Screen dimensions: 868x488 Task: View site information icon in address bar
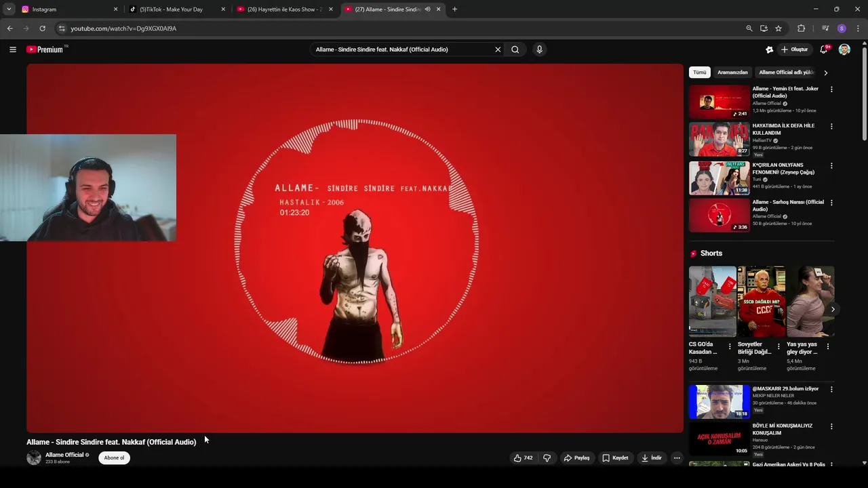coord(62,28)
